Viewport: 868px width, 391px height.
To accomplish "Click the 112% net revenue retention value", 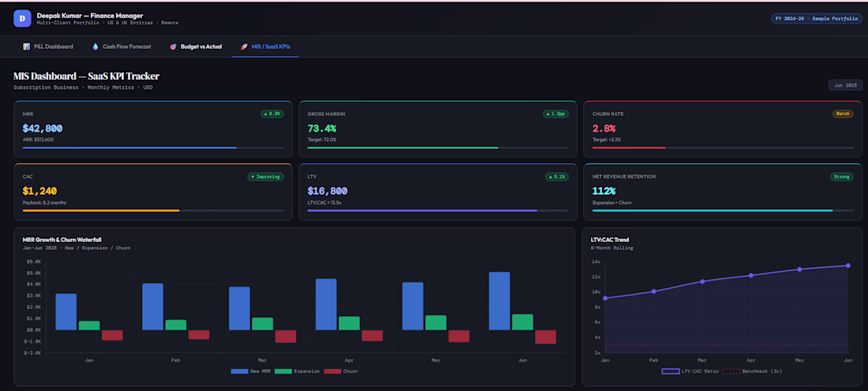I will (604, 192).
